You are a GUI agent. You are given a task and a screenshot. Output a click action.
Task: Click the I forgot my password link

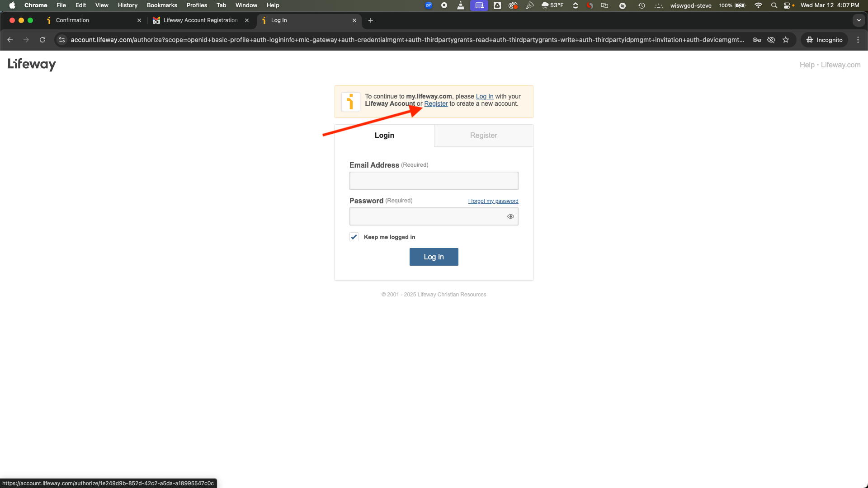(x=493, y=201)
